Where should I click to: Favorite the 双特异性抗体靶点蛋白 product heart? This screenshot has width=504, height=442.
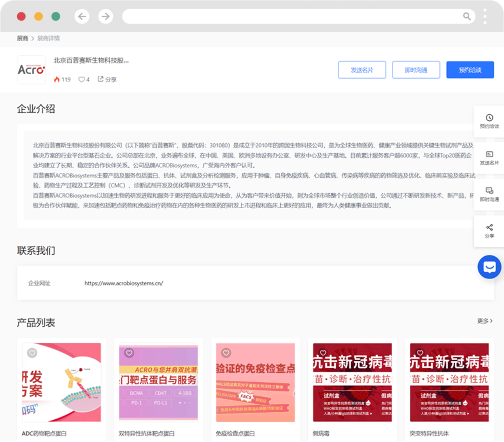pyautogui.click(x=129, y=353)
